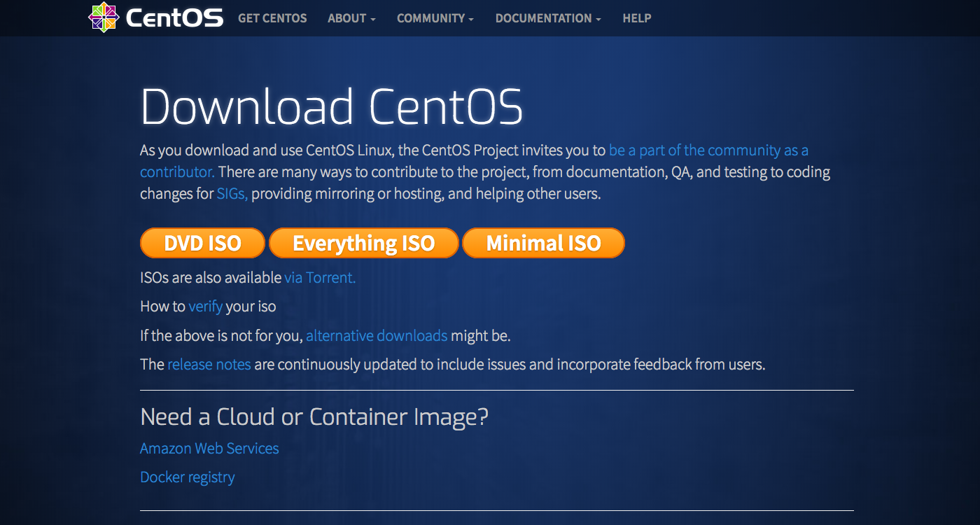The width and height of the screenshot is (980, 525).
Task: View the release notes link
Action: 209,364
